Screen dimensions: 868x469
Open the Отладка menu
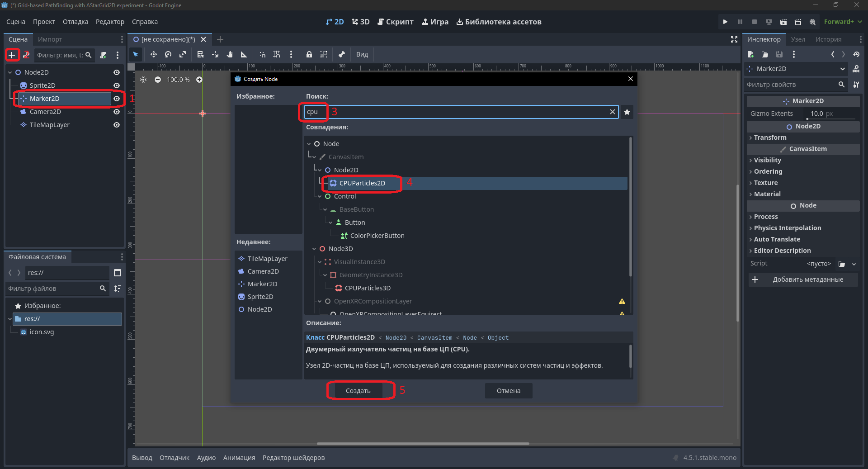pyautogui.click(x=75, y=22)
